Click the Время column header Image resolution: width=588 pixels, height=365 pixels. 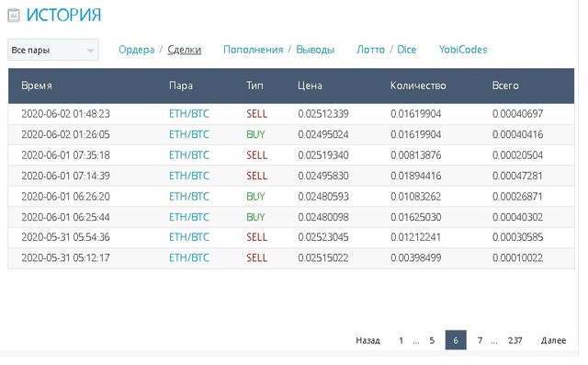click(x=37, y=86)
